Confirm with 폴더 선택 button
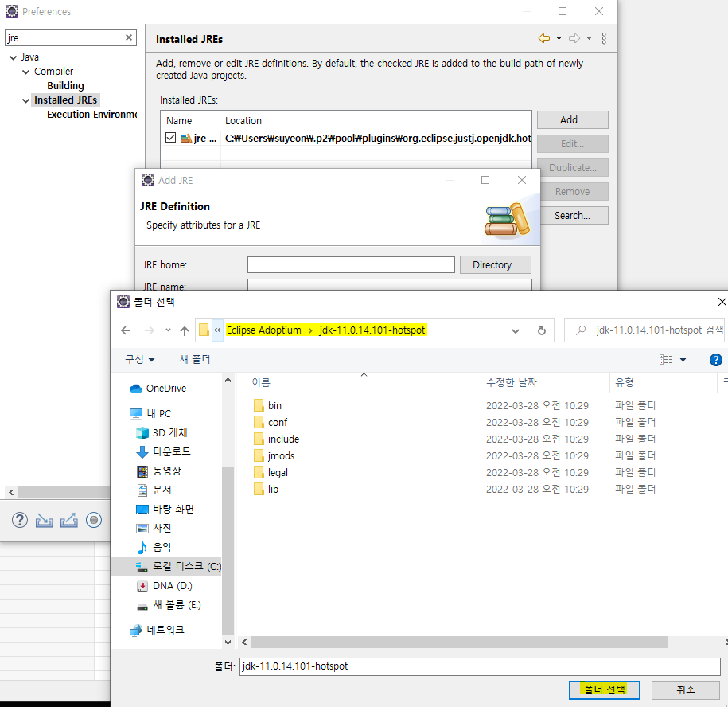 pos(605,689)
